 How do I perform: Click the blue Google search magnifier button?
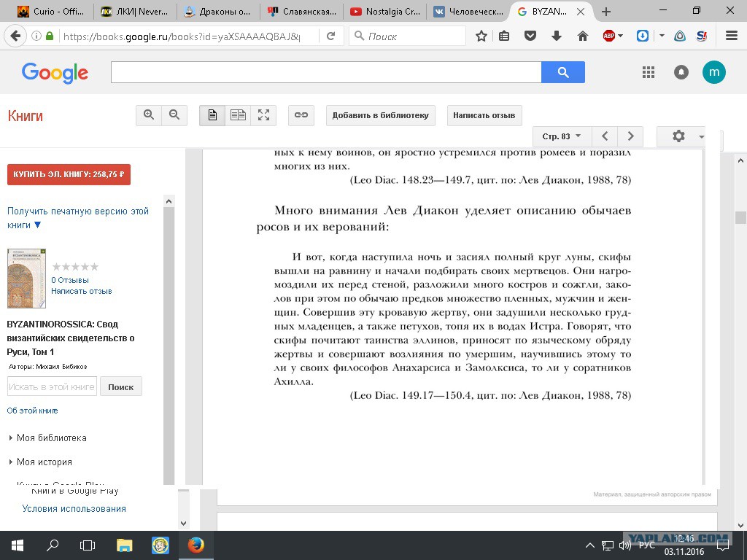point(563,72)
